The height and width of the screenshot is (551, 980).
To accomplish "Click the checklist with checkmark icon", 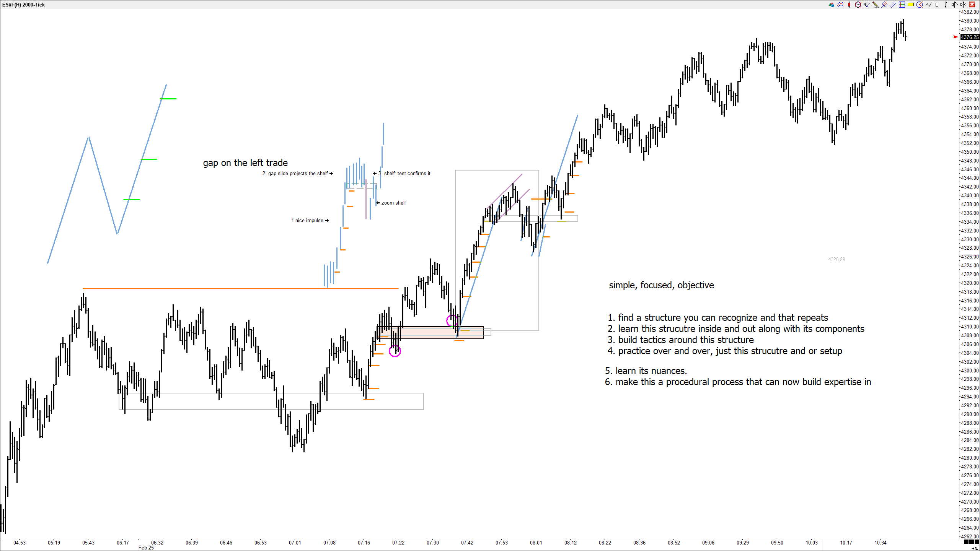I will coord(867,5).
